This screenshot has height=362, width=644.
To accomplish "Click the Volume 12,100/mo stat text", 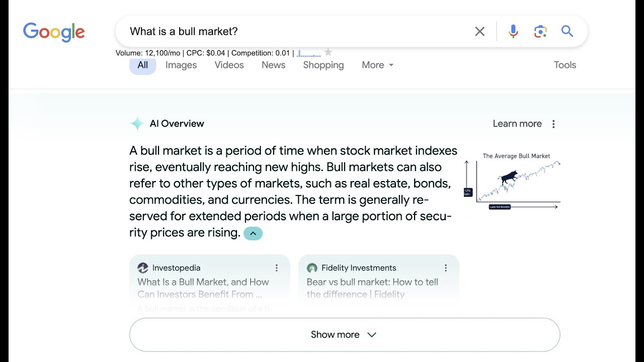I will [x=148, y=53].
